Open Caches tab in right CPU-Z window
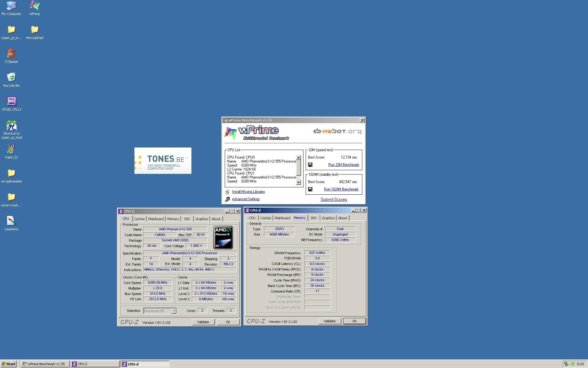The width and height of the screenshot is (588, 368). pyautogui.click(x=266, y=218)
